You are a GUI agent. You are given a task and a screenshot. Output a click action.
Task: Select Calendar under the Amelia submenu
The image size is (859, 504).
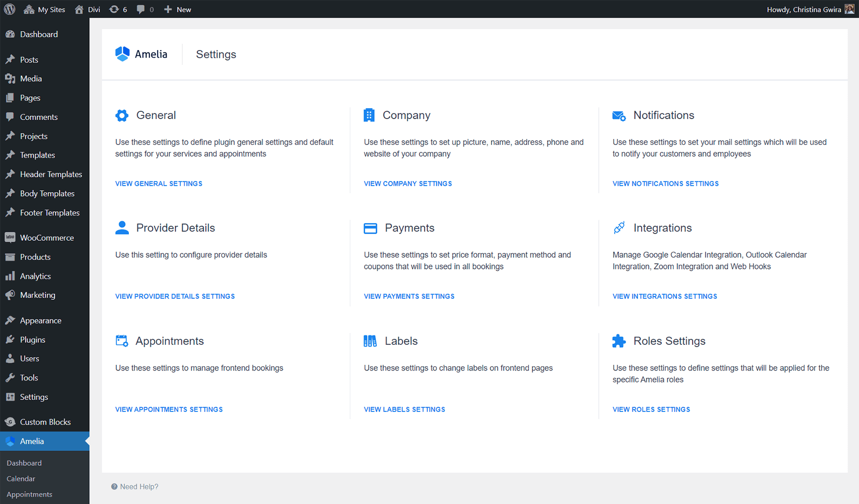coord(21,479)
